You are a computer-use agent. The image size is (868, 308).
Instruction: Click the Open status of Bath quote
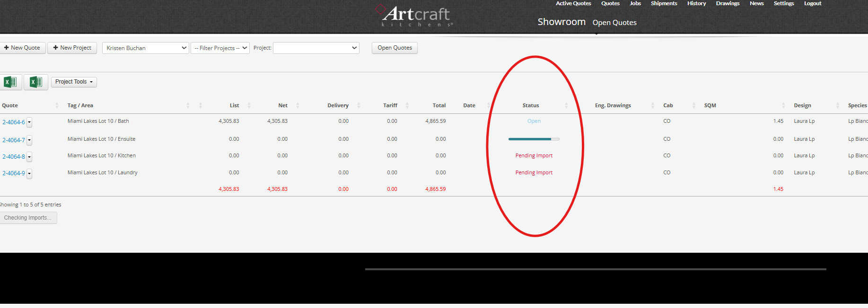point(534,121)
